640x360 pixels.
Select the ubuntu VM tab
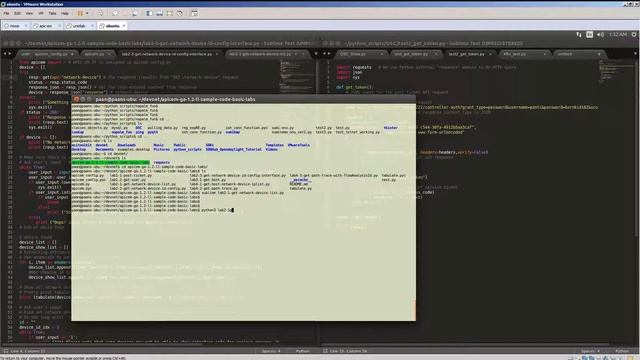(112, 26)
